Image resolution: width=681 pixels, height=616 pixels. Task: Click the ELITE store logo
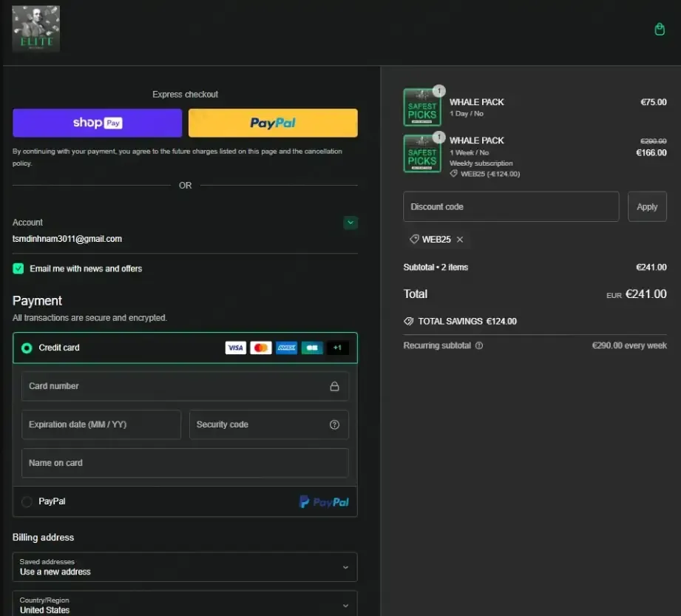click(36, 29)
